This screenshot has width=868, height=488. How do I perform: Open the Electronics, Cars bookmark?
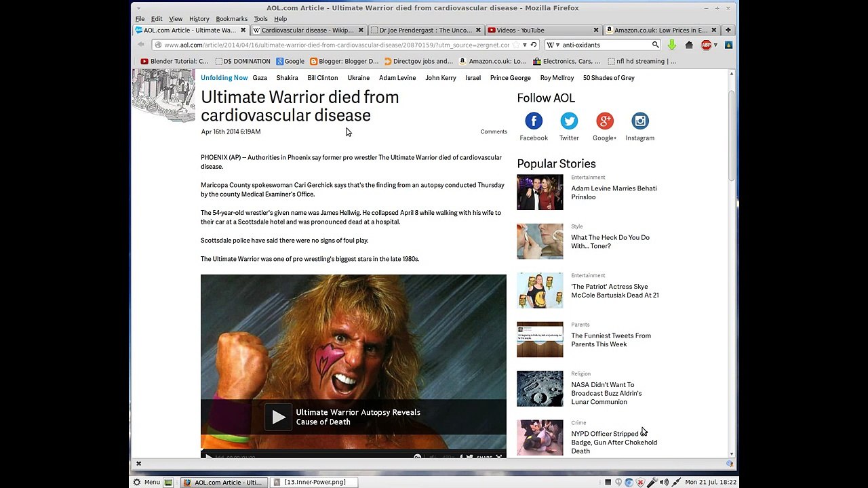coord(567,61)
